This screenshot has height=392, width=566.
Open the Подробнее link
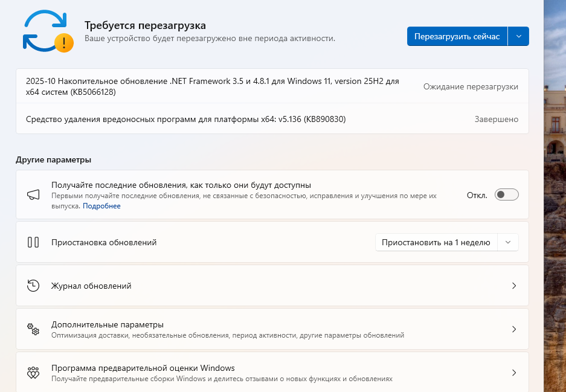(101, 205)
